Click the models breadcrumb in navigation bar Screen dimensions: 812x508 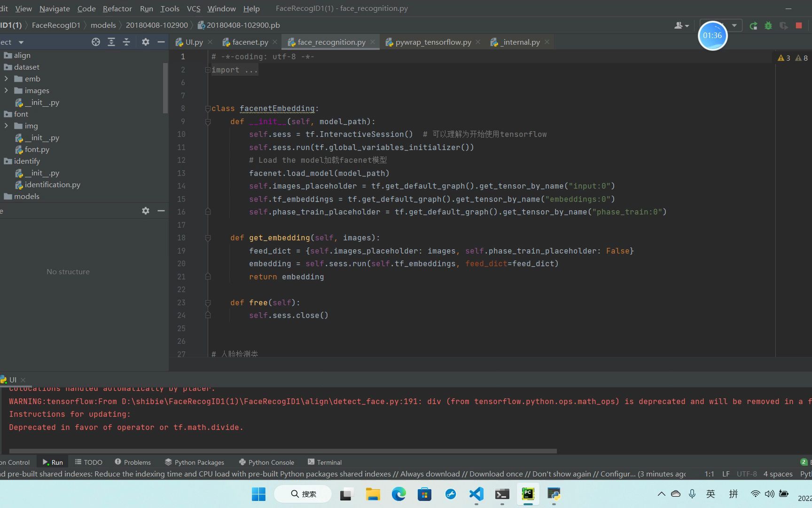point(103,25)
